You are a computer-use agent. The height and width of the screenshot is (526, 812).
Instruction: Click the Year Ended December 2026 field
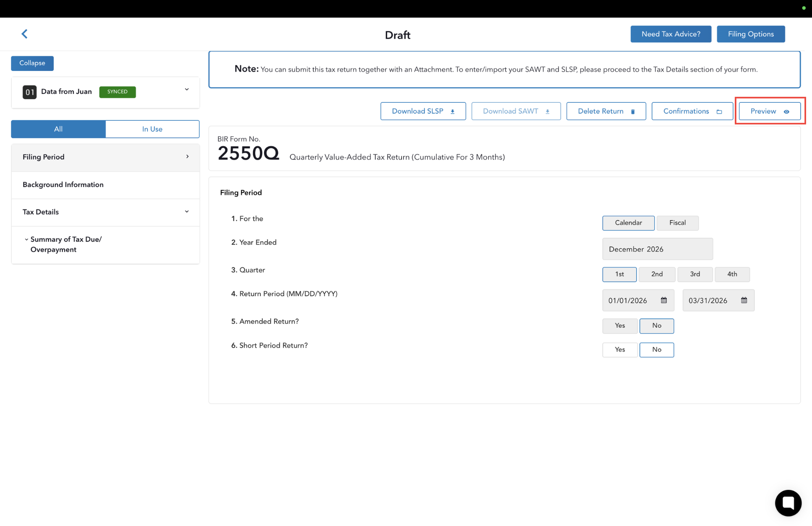[657, 249]
